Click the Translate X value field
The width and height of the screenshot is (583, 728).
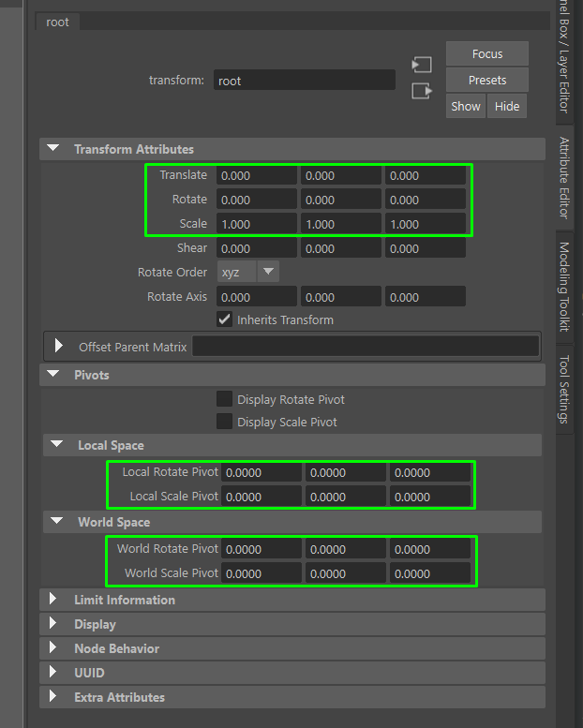[256, 175]
